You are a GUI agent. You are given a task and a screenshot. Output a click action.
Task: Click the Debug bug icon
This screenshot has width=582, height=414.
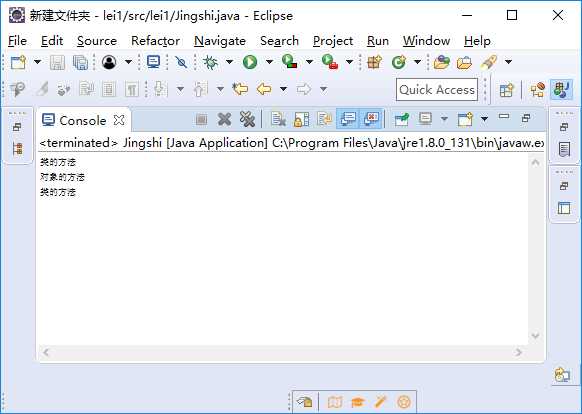(210, 62)
